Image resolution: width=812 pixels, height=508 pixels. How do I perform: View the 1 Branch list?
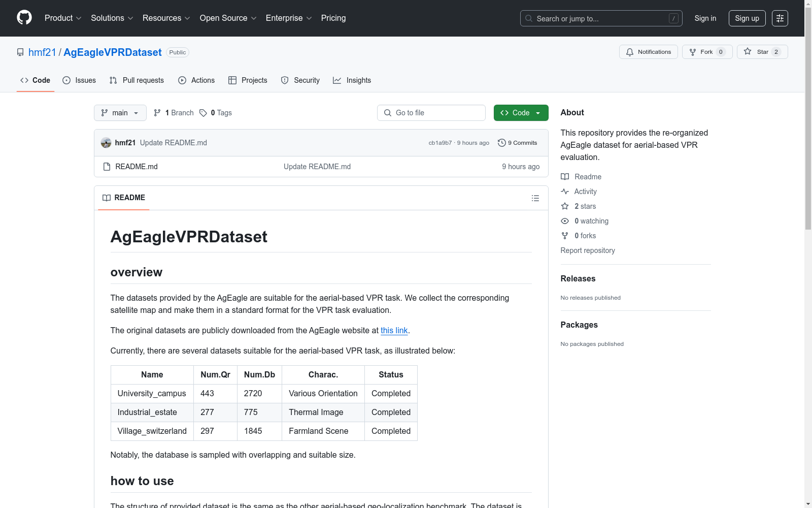click(174, 113)
